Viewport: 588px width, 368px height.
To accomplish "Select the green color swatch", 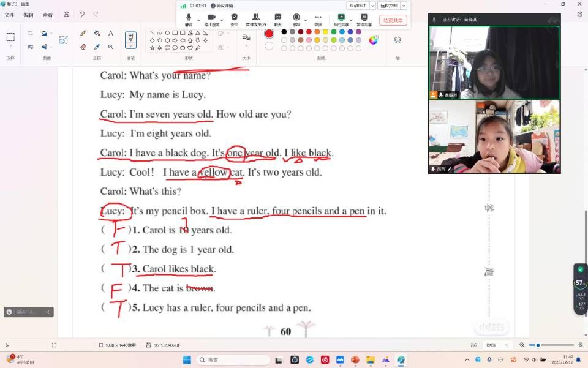I will click(x=334, y=32).
